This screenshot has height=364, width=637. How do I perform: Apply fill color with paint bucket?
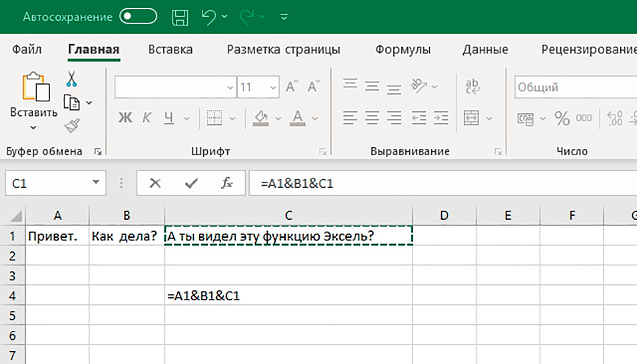click(x=261, y=117)
